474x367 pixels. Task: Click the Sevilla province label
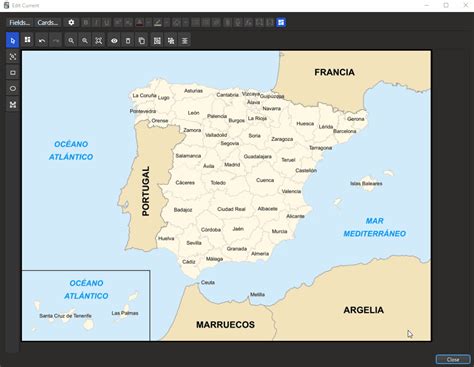pos(194,243)
